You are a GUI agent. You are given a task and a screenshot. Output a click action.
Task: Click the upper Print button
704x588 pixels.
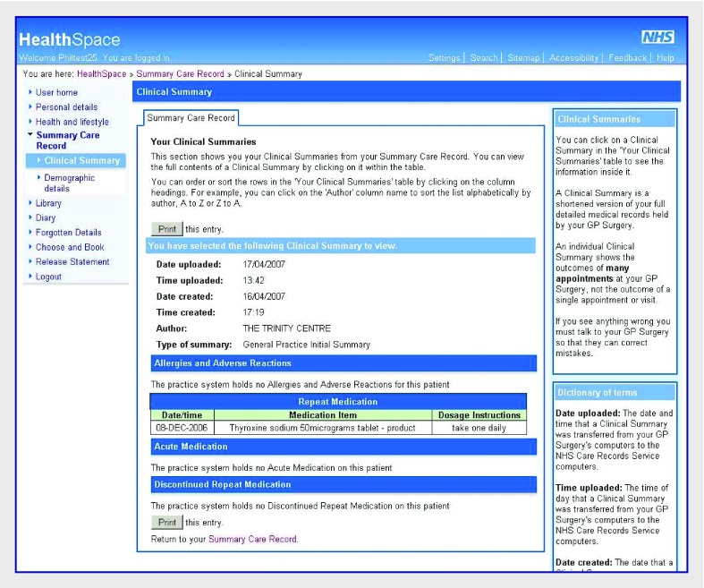[167, 229]
